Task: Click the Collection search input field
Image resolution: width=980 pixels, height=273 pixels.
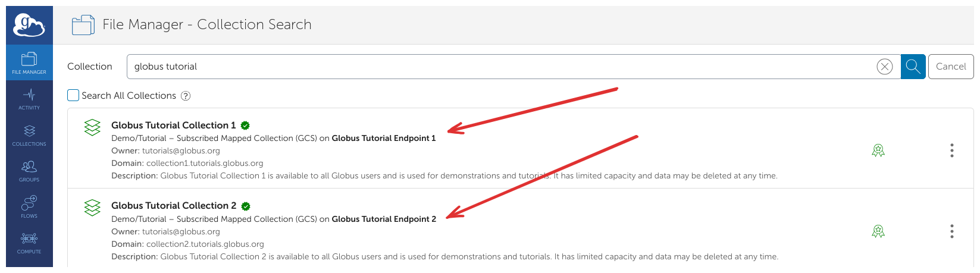Action: pos(500,67)
